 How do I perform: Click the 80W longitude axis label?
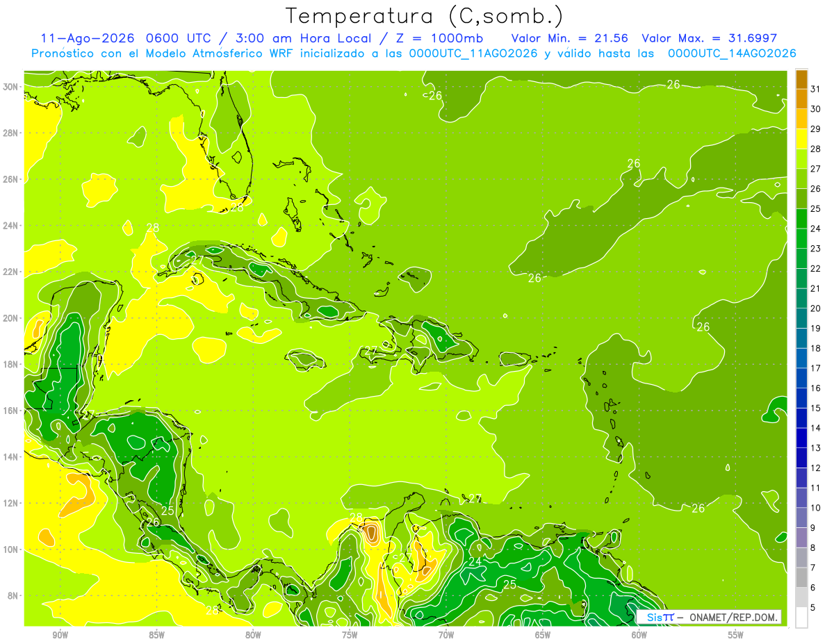coord(253,635)
